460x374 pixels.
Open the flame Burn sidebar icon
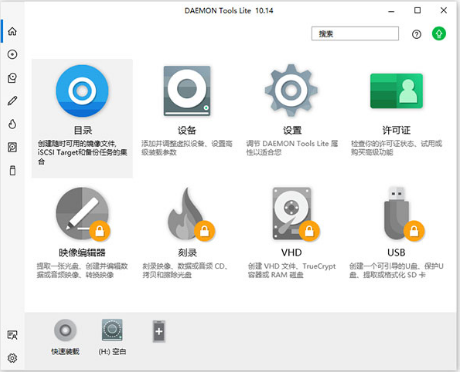click(x=12, y=124)
